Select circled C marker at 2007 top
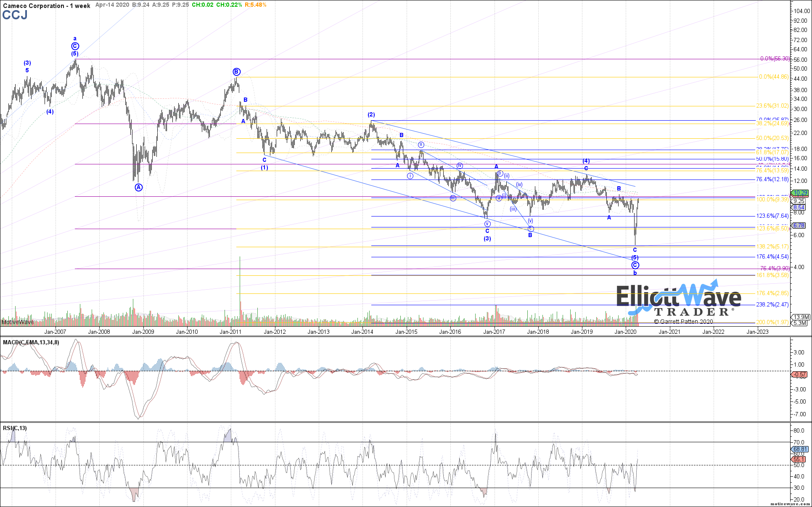This screenshot has width=812, height=507. (x=75, y=46)
